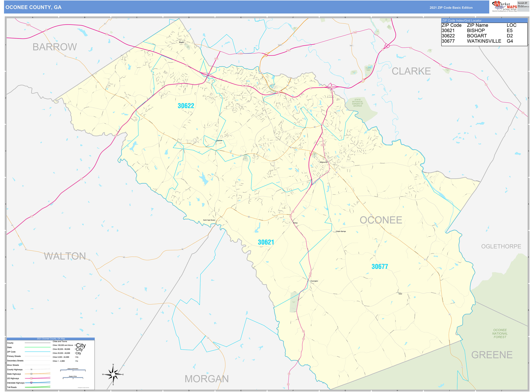Click the Interstate Highways shield symbol in legend
532x392 pixels.
coord(31,383)
